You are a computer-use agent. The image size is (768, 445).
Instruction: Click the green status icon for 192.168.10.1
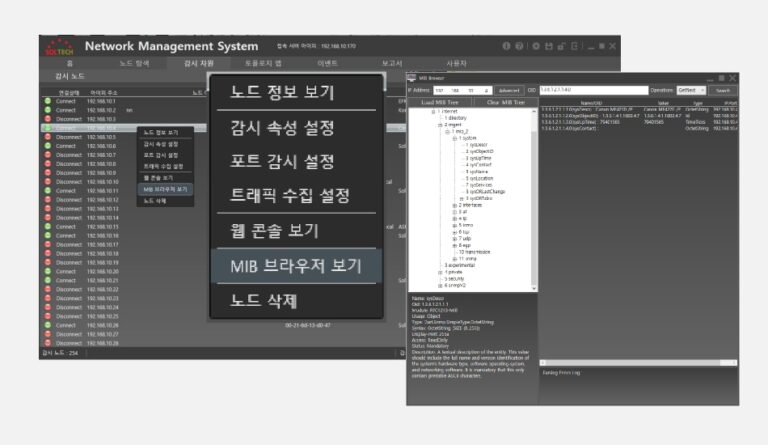pyautogui.click(x=47, y=101)
